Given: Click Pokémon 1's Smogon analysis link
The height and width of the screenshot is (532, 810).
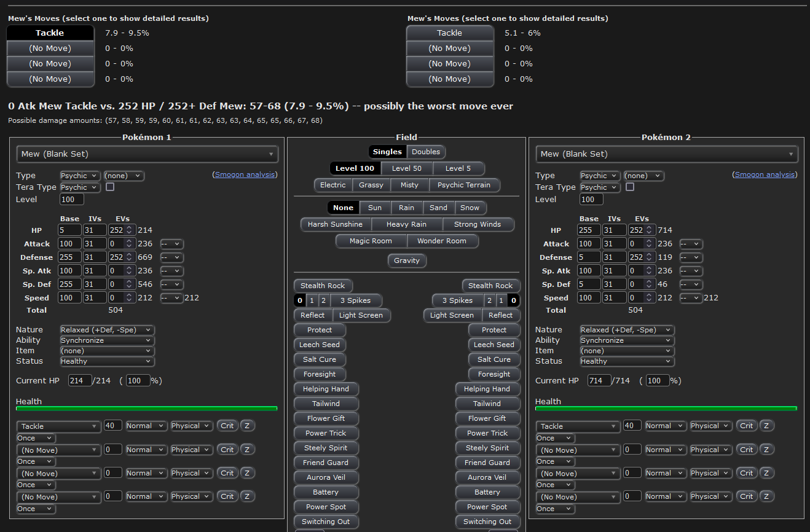Looking at the screenshot, I should tap(245, 175).
